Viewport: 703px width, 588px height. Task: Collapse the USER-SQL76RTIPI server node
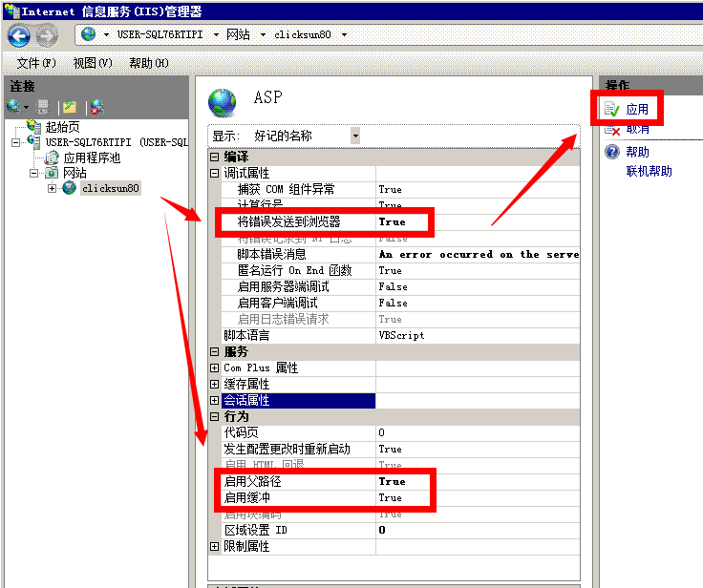16,142
